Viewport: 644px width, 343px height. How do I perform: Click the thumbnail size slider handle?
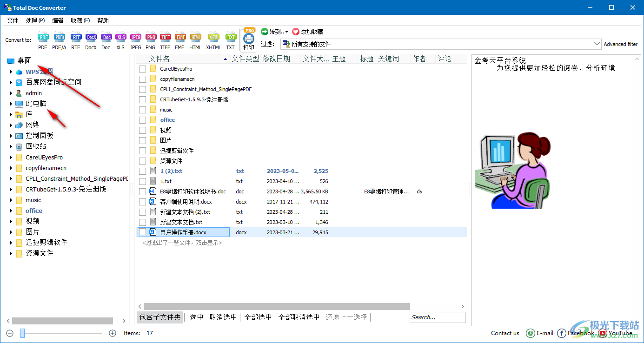point(22,333)
